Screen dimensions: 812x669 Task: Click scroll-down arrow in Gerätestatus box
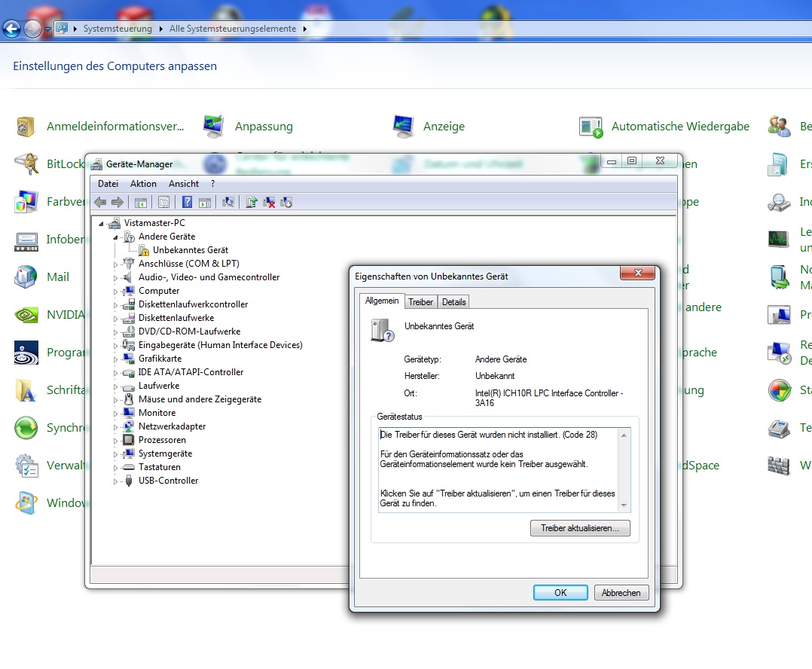tap(624, 505)
